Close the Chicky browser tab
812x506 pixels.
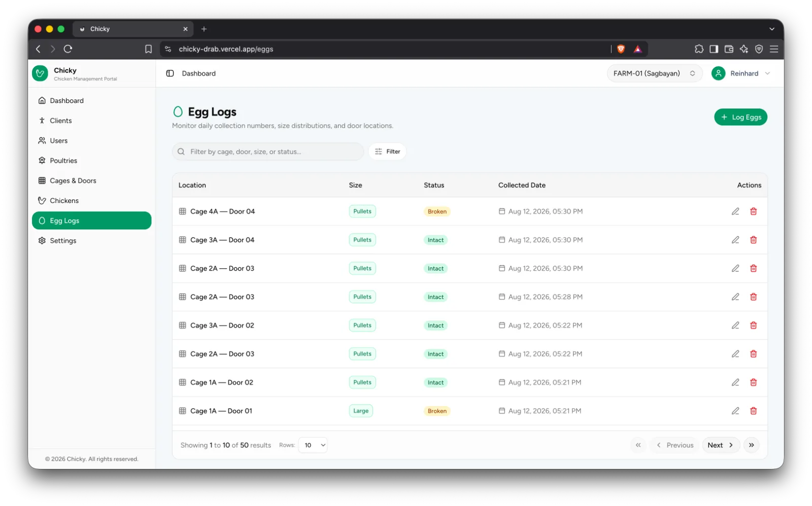click(185, 29)
